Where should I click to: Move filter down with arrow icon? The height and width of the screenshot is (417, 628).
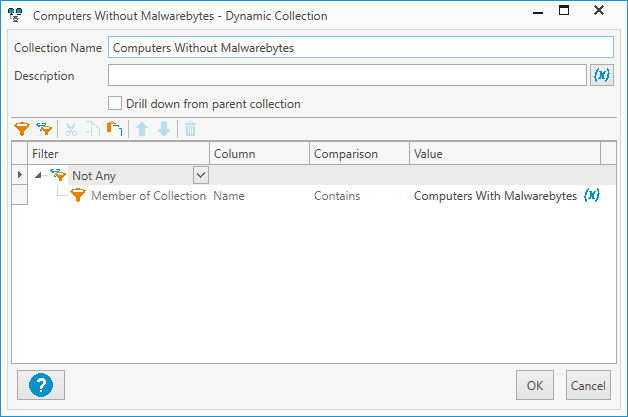(x=164, y=129)
